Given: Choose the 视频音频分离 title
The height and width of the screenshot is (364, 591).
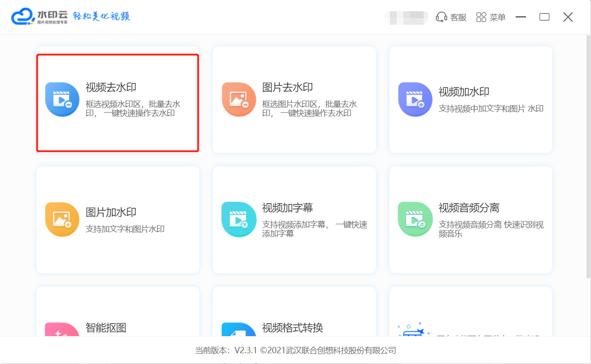Looking at the screenshot, I should tap(469, 208).
